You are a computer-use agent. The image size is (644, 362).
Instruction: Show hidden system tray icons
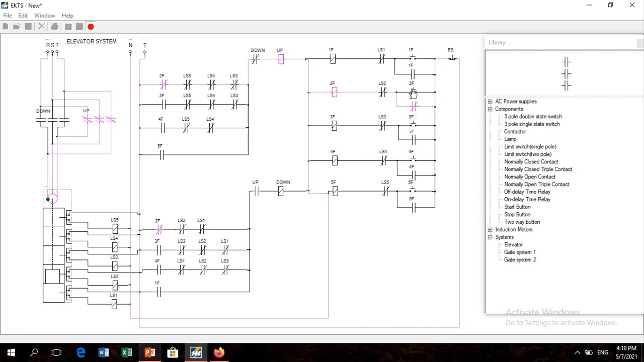coord(577,352)
